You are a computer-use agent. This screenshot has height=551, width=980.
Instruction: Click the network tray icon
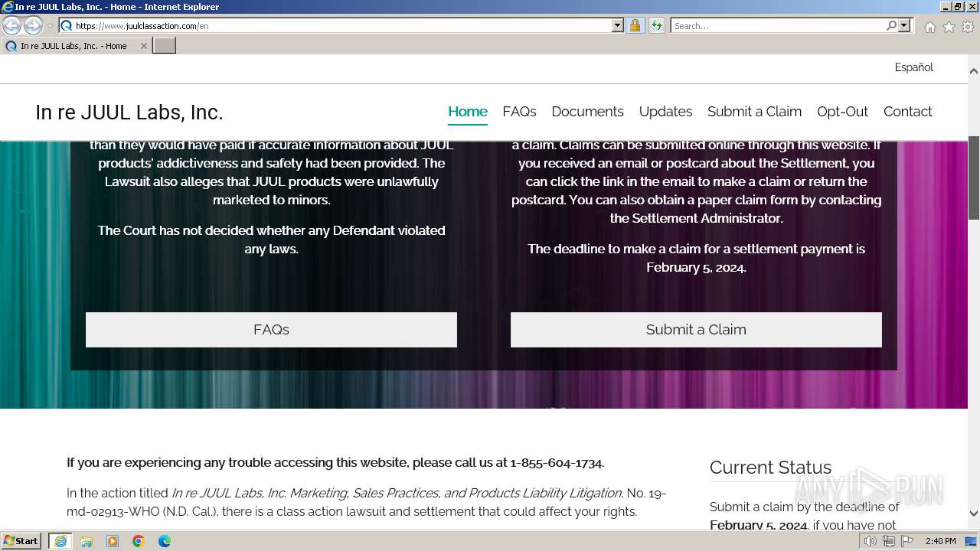889,541
